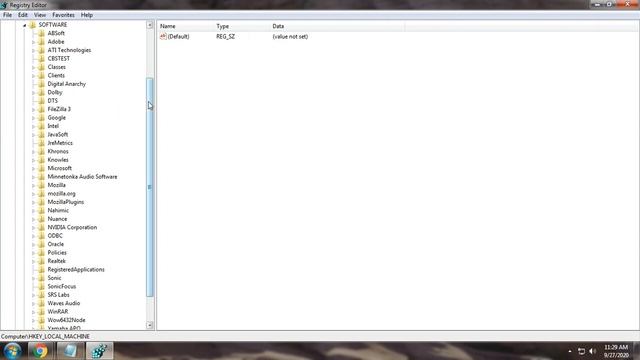Select the JavaSoft folder icon

tap(41, 134)
